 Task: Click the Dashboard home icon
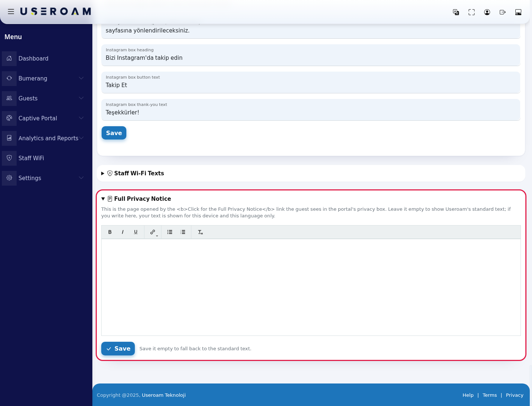click(9, 58)
